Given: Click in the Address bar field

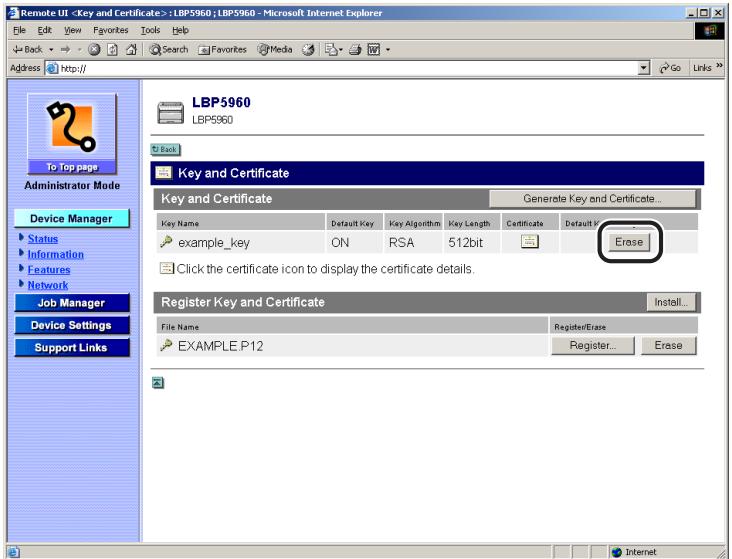Looking at the screenshot, I should [x=347, y=69].
